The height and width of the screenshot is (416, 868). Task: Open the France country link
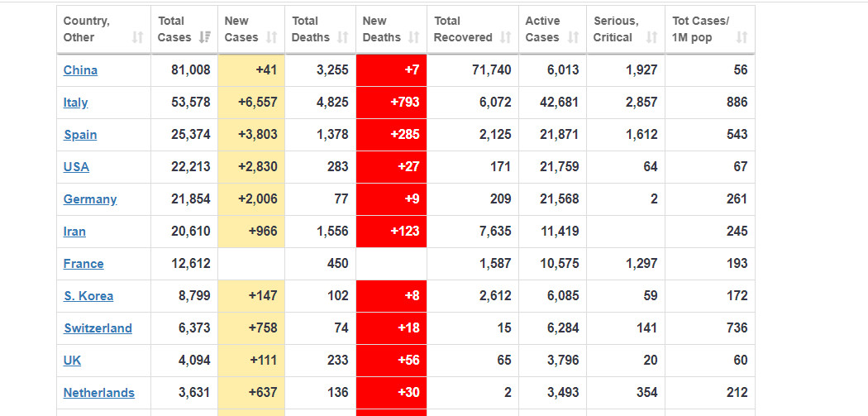pyautogui.click(x=83, y=264)
